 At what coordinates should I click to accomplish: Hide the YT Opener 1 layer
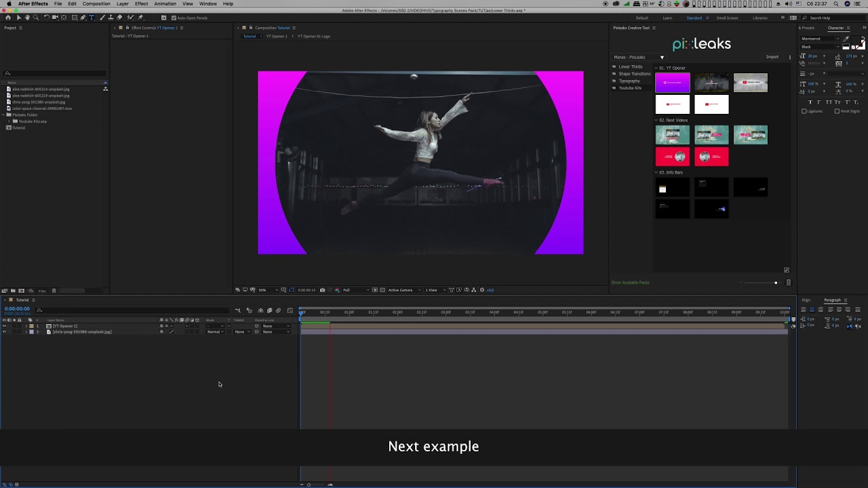(4, 326)
